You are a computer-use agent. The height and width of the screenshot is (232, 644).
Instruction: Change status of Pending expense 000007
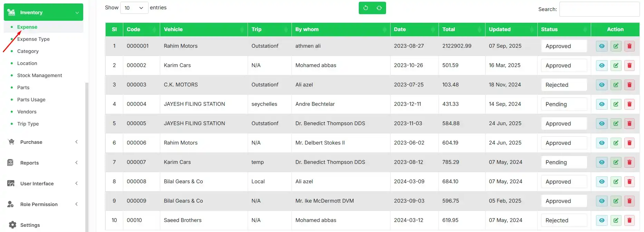(564, 162)
